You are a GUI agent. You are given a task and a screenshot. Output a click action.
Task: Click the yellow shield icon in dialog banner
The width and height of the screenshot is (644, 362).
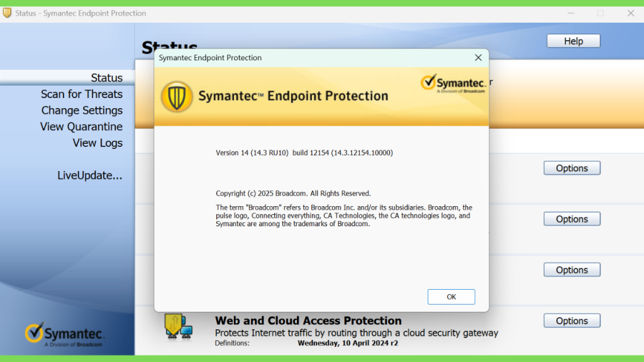pyautogui.click(x=177, y=97)
